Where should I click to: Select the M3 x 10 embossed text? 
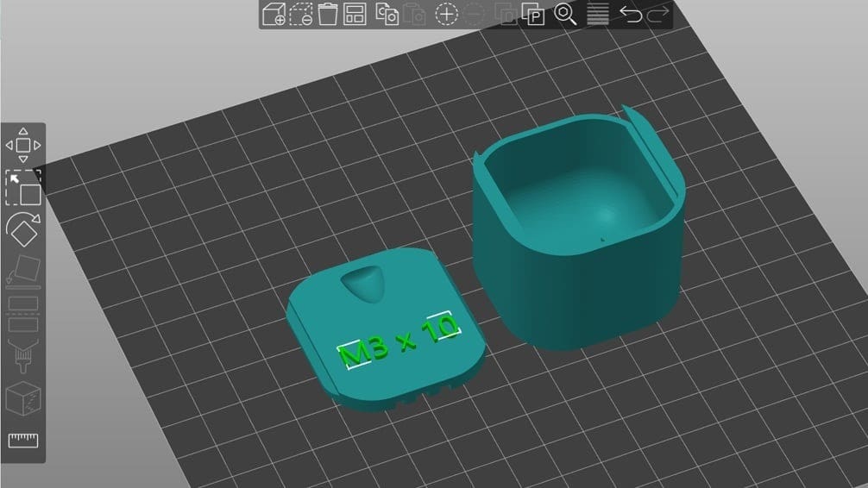click(399, 341)
